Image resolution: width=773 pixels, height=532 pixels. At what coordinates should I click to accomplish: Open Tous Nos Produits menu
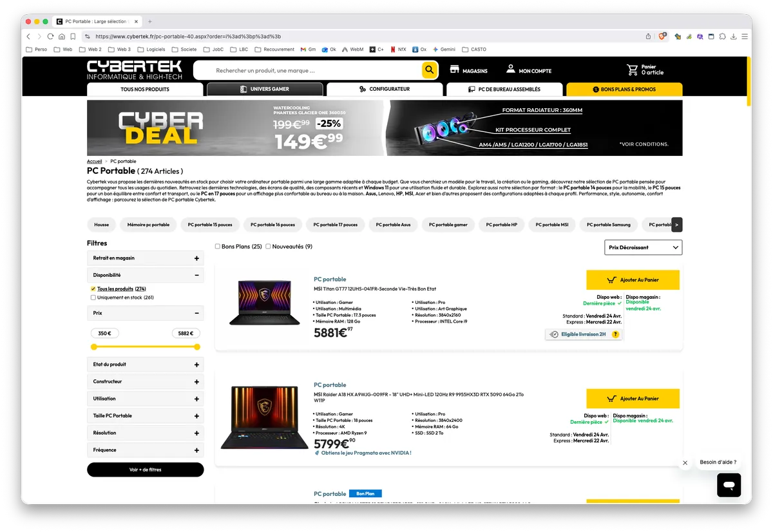pyautogui.click(x=145, y=90)
